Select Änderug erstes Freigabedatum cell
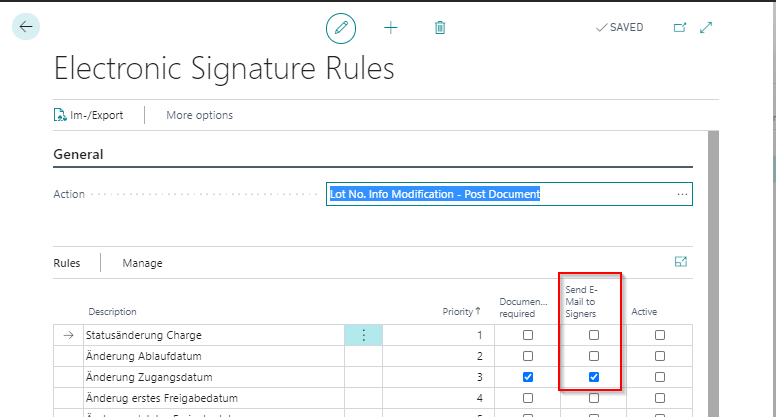 [x=214, y=398]
